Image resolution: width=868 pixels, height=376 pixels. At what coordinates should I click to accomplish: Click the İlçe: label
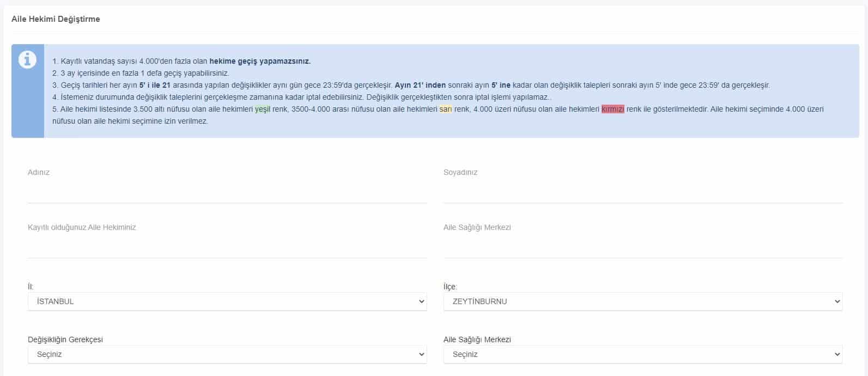[x=450, y=287]
